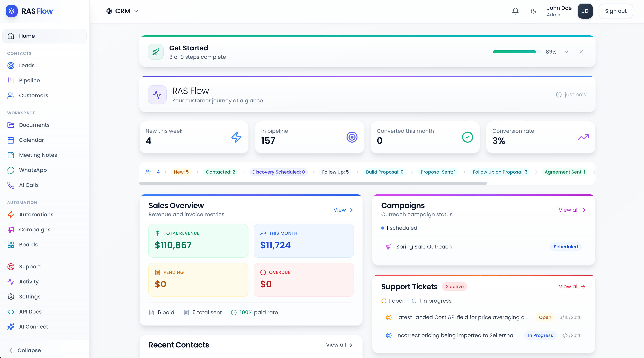Open the WhatsApp integration
Screen dimensions: 644x358
tap(33, 170)
